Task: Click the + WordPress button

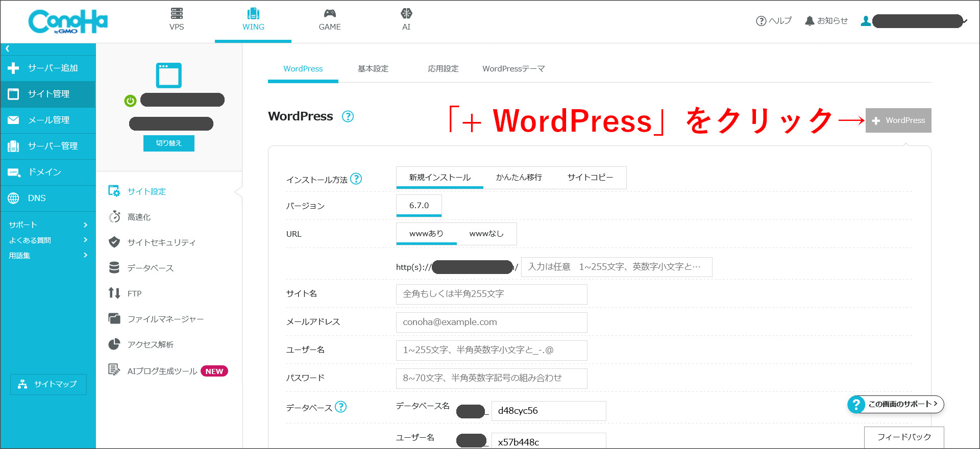Action: point(898,120)
